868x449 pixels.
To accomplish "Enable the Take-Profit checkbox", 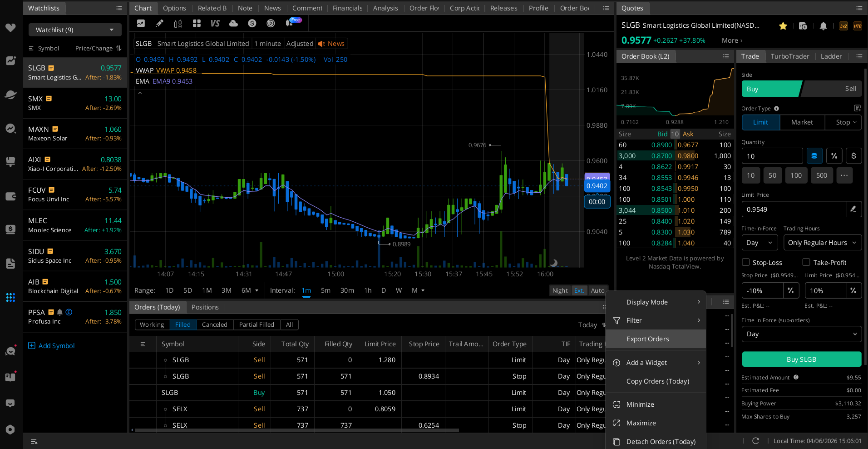I will 806,262.
